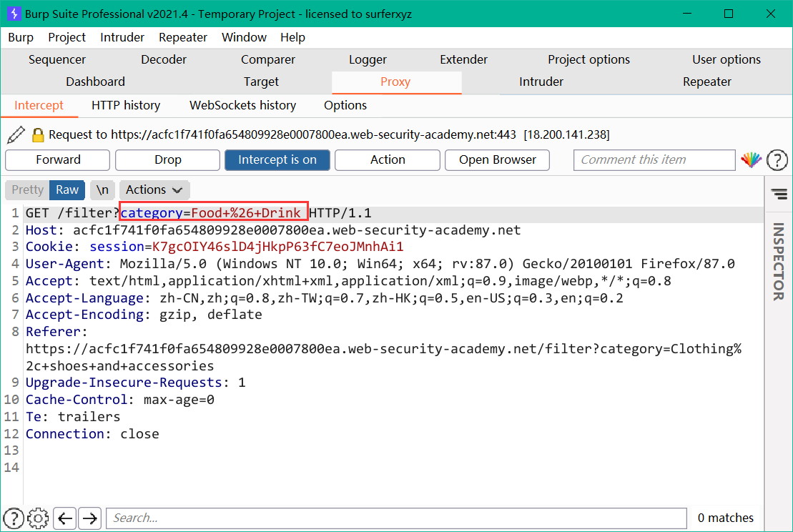Click the 0 matches label

coord(725,518)
